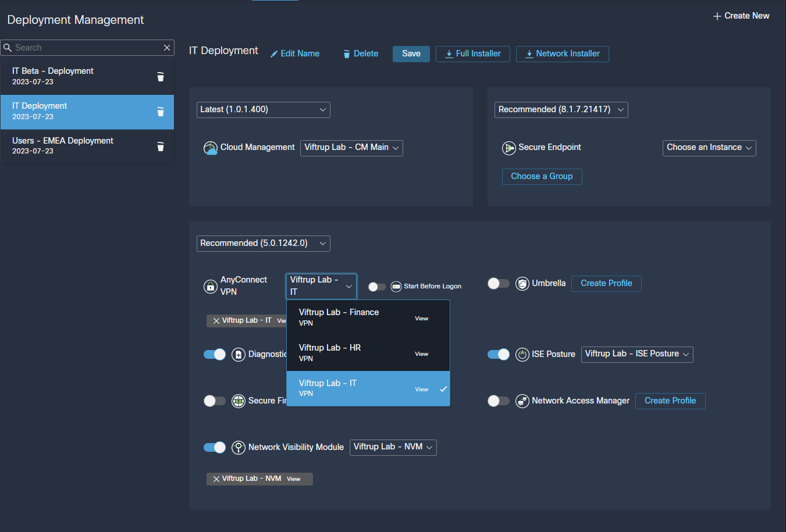Remove the Viftrup Lab - NVM profile tag
The image size is (786, 532).
pyautogui.click(x=216, y=479)
